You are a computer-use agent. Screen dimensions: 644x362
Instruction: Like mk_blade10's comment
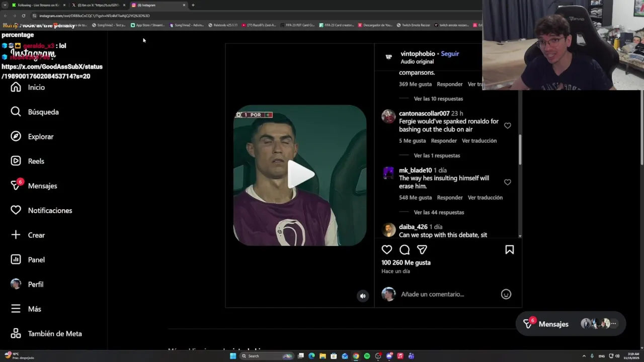[507, 183]
